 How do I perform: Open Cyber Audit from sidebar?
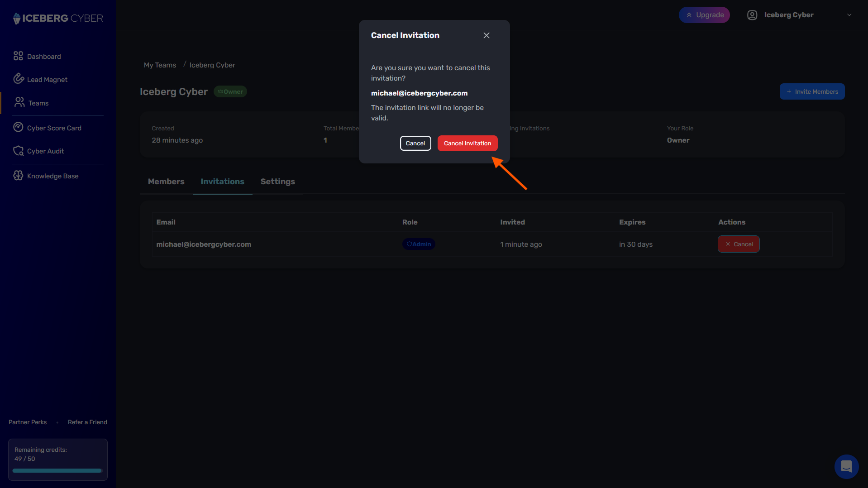point(45,151)
